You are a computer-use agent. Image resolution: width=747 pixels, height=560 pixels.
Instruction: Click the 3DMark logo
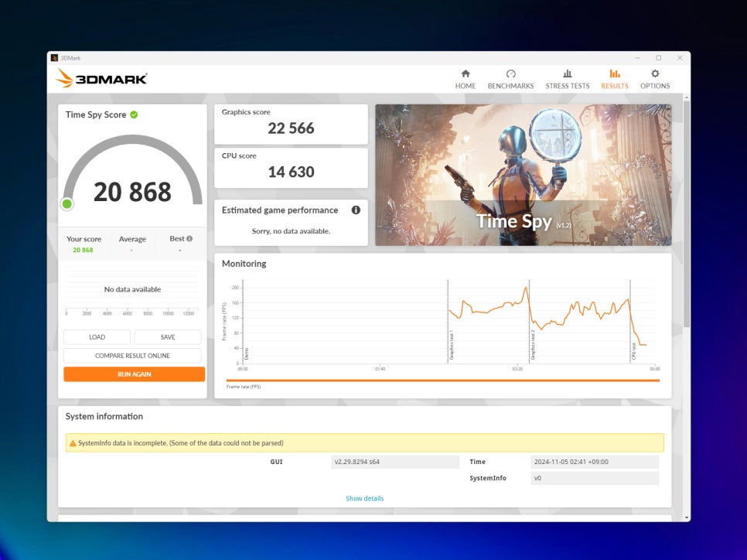[101, 78]
